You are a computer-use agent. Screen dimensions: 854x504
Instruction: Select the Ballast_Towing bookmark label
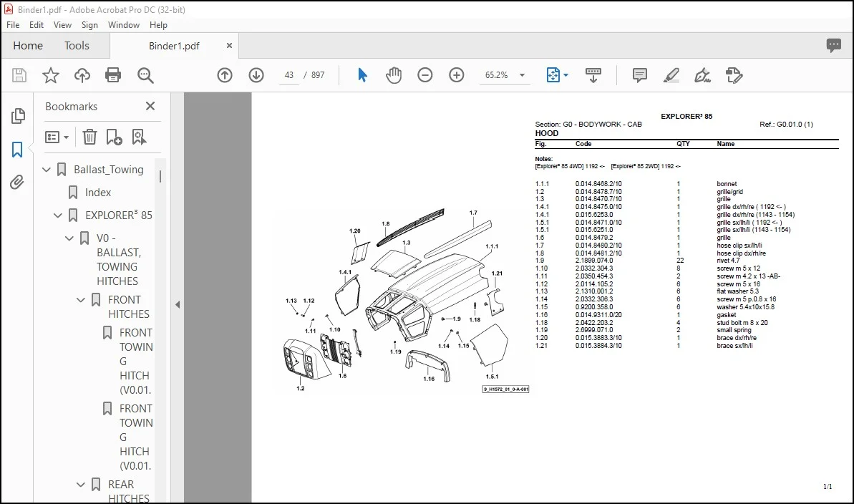click(109, 170)
